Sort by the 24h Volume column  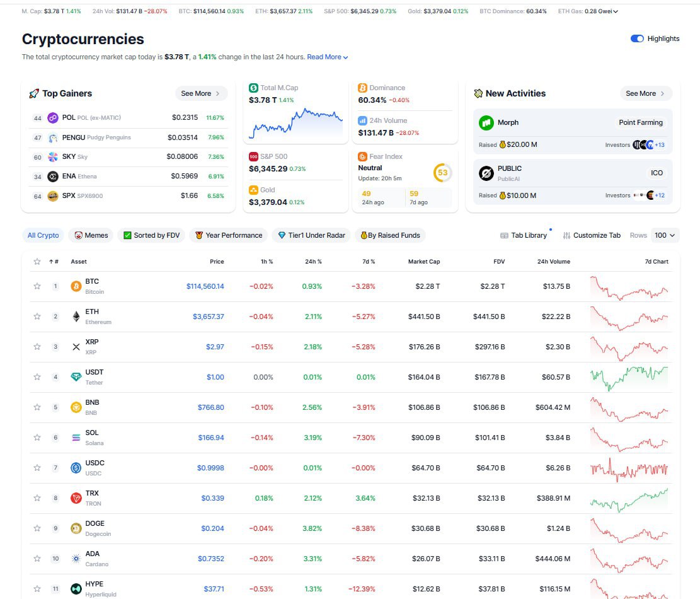554,262
